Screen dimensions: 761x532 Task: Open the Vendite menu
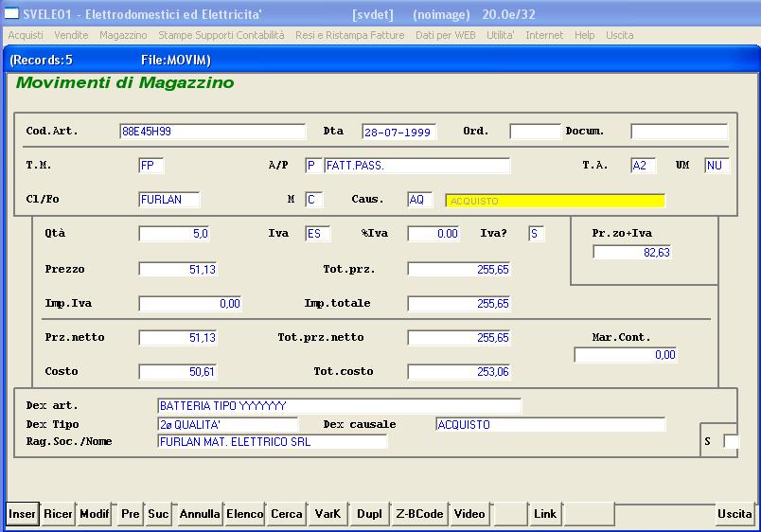pos(71,35)
